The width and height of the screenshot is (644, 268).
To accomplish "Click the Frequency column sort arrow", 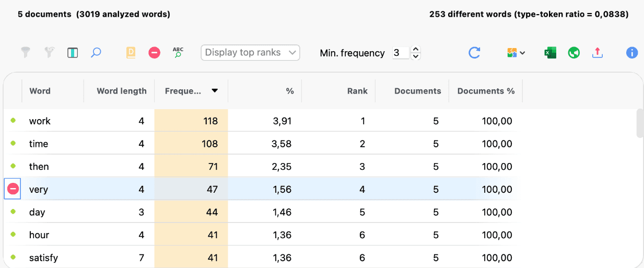I will [x=214, y=91].
